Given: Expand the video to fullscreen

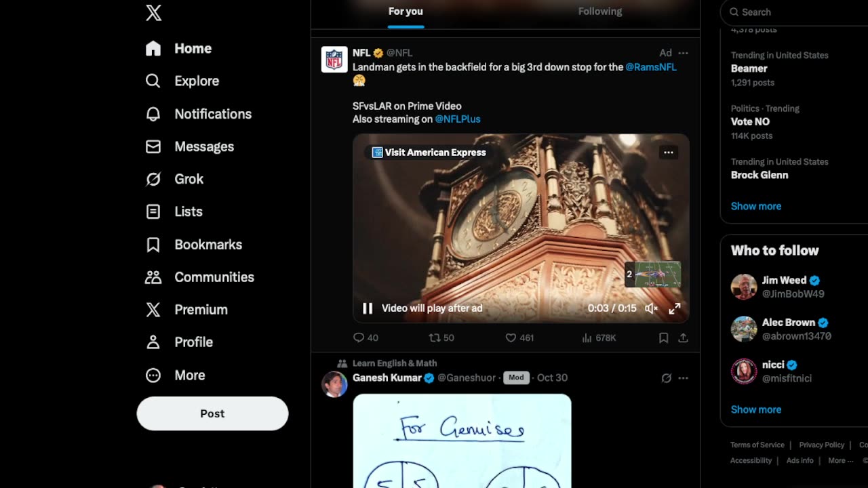Looking at the screenshot, I should pyautogui.click(x=675, y=308).
